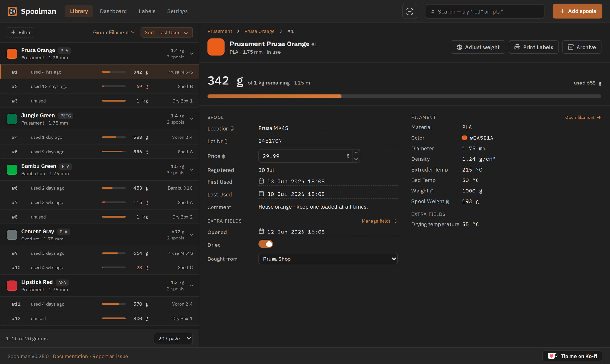Image resolution: width=610 pixels, height=364 pixels.
Task: Click the search field
Action: 485,11
